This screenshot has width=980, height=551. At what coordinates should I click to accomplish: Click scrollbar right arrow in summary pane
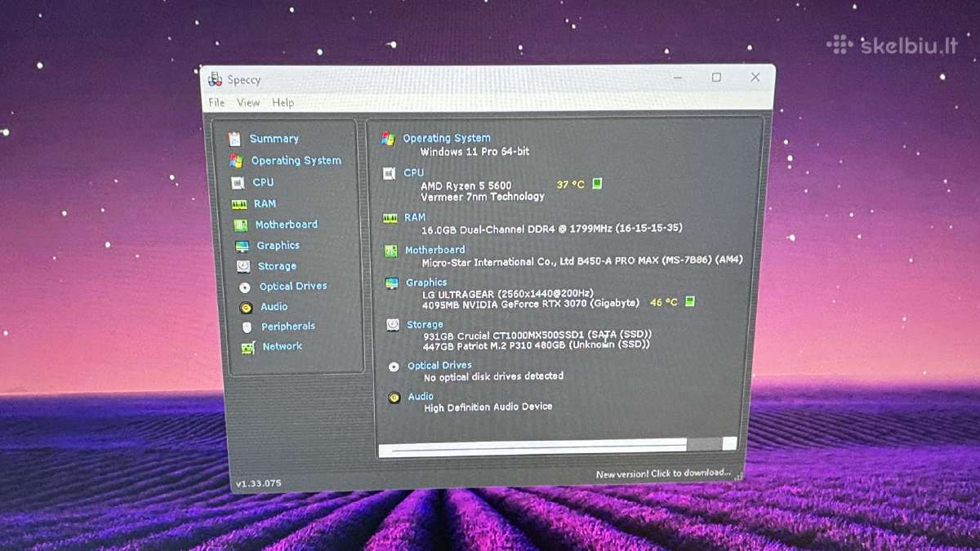tap(729, 444)
